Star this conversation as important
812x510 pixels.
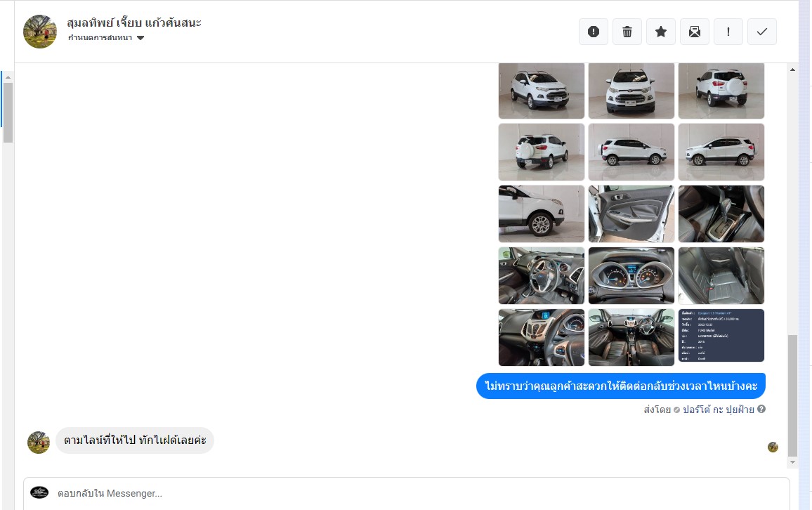click(x=661, y=32)
